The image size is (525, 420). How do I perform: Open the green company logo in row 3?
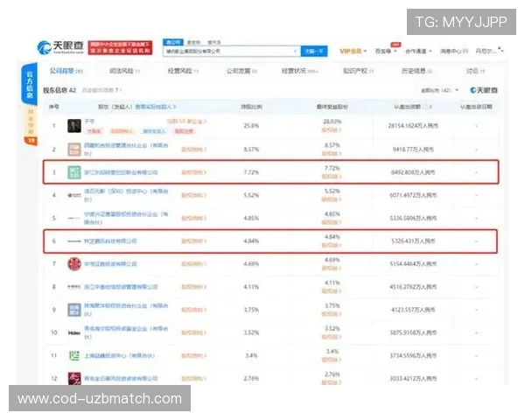click(74, 172)
